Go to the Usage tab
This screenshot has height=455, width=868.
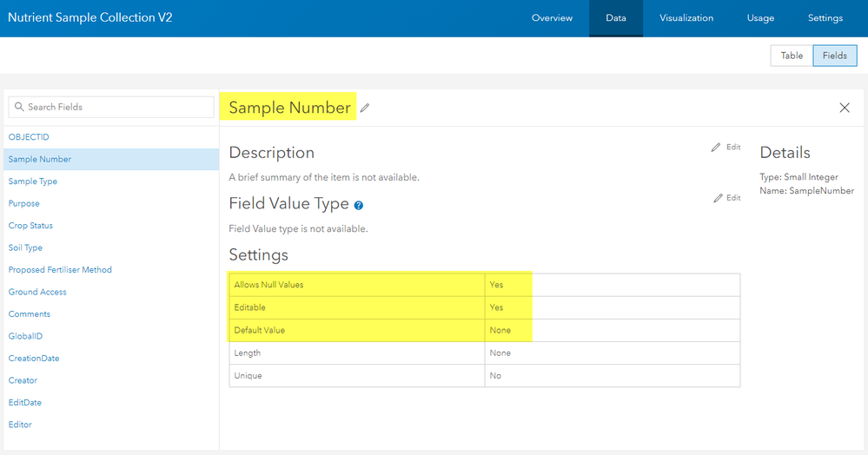point(760,18)
